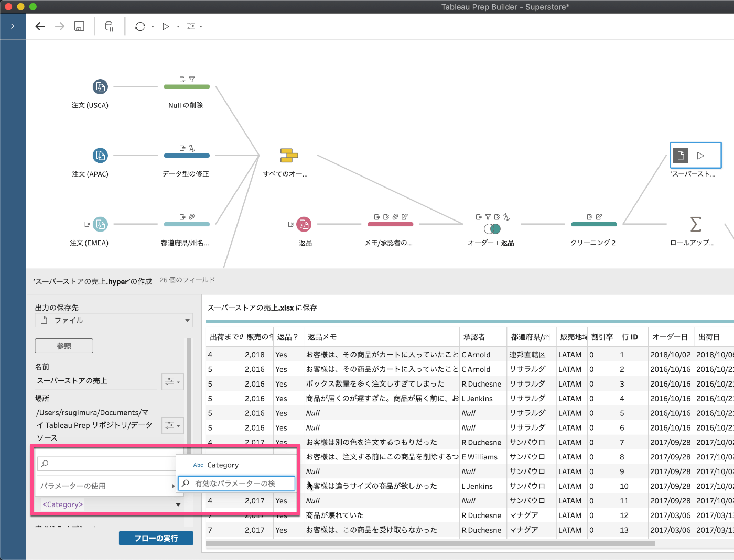The height and width of the screenshot is (560, 734).
Task: Save the flow with disk icon
Action: [x=79, y=26]
